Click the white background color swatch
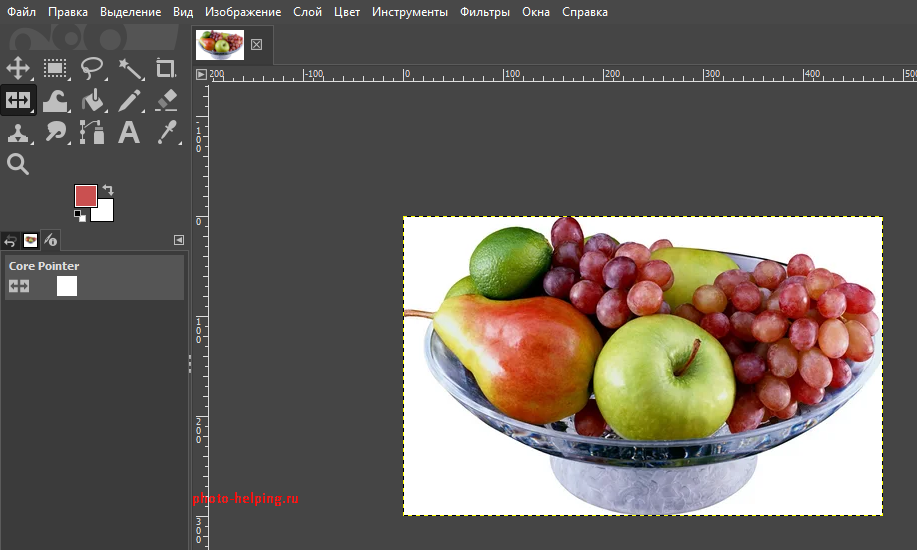 point(106,214)
